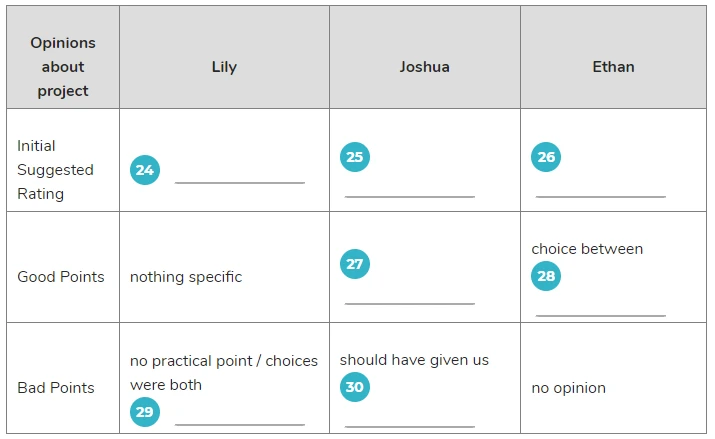This screenshot has width=715, height=439.
Task: Click answer blank after 'were both'
Action: click(x=240, y=418)
